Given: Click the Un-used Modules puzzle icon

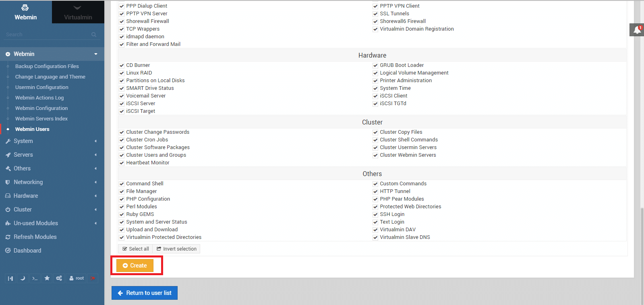Looking at the screenshot, I should pos(8,224).
